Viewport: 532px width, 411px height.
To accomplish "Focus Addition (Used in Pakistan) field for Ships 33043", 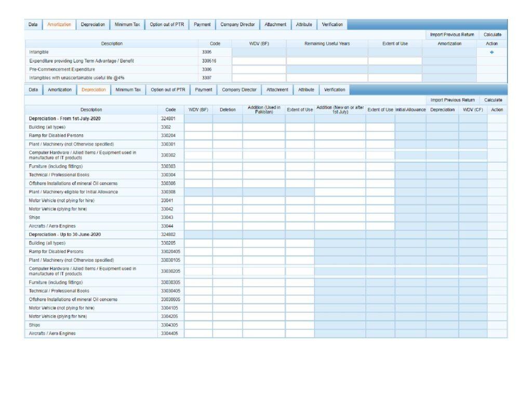I will pyautogui.click(x=263, y=218).
